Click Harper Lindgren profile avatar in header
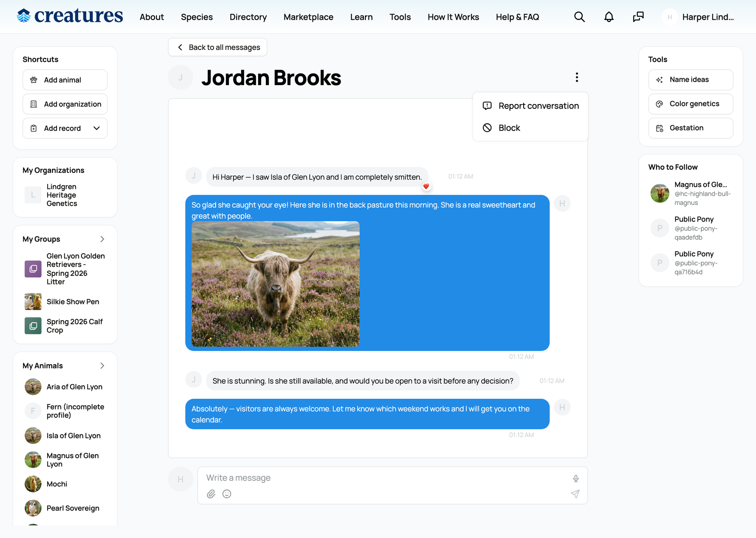 tap(670, 17)
